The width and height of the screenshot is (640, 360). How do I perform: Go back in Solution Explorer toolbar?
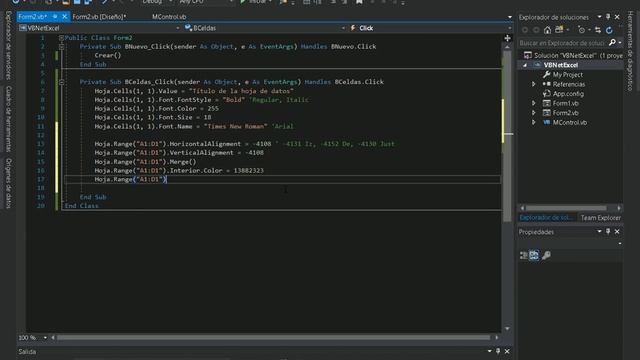coord(525,30)
